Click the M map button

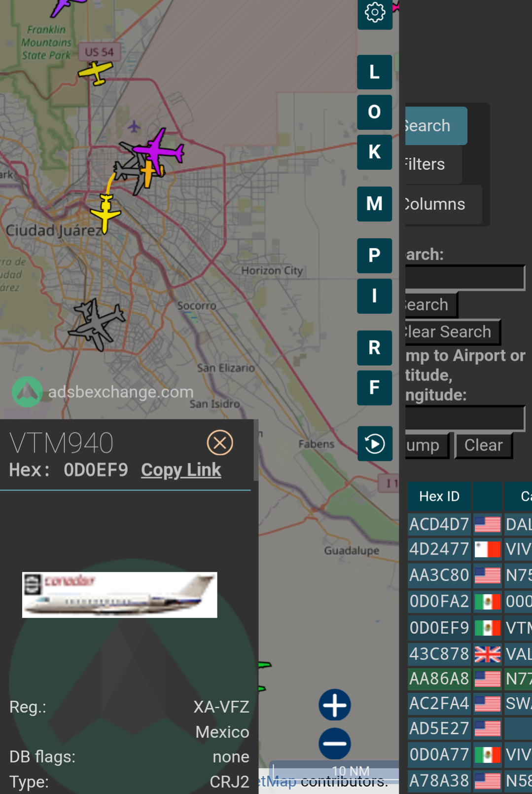click(375, 204)
